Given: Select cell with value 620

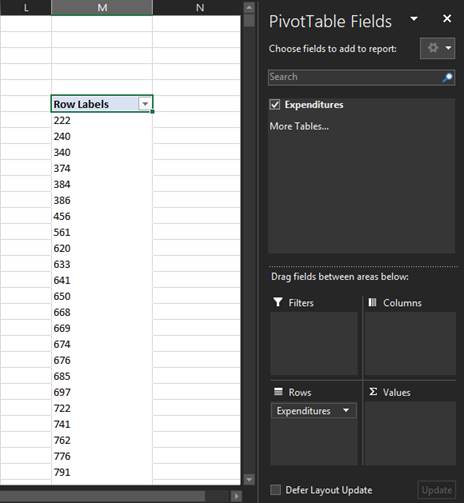Looking at the screenshot, I should (x=102, y=248).
